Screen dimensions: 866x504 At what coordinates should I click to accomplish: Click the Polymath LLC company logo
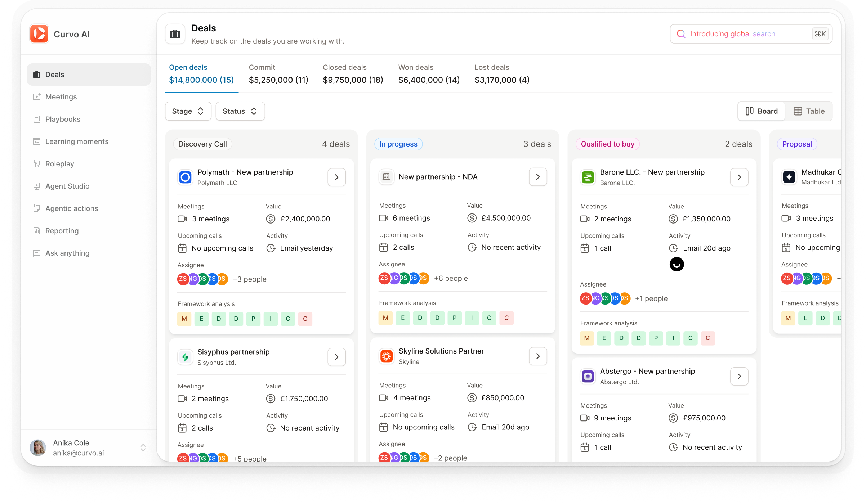click(185, 177)
